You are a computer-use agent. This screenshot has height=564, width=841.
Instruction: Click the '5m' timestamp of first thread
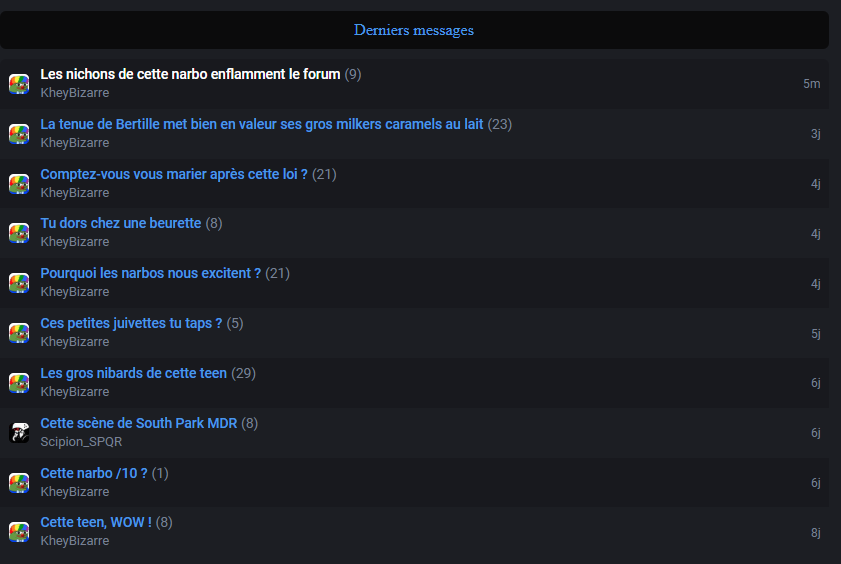coord(812,84)
